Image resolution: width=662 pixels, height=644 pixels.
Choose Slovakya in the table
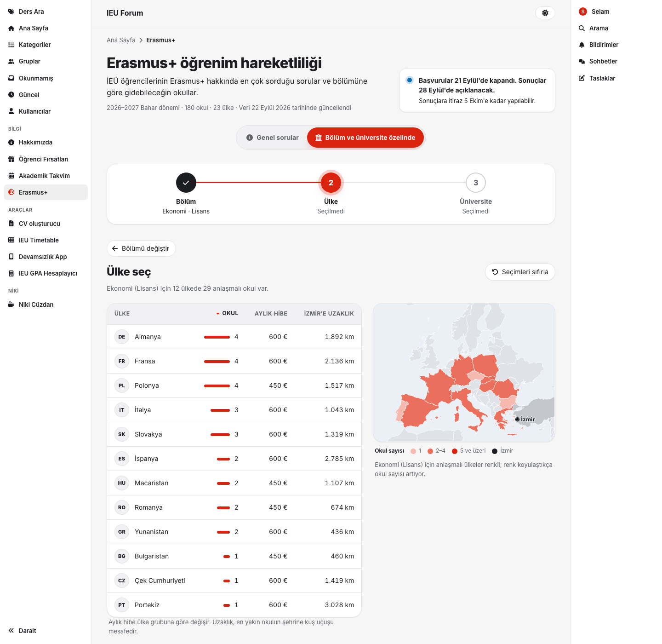[x=234, y=434]
